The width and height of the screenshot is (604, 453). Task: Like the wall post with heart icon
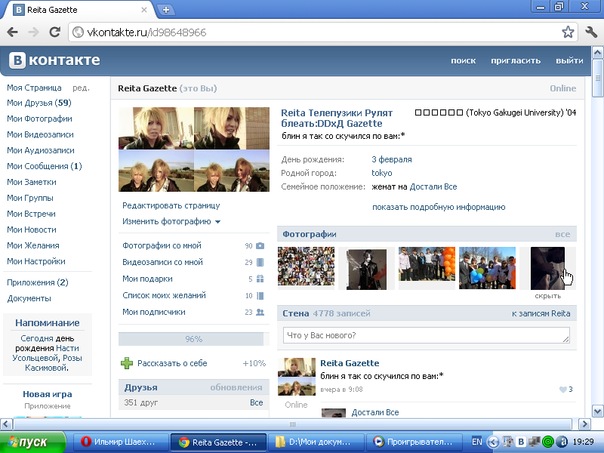pos(565,389)
